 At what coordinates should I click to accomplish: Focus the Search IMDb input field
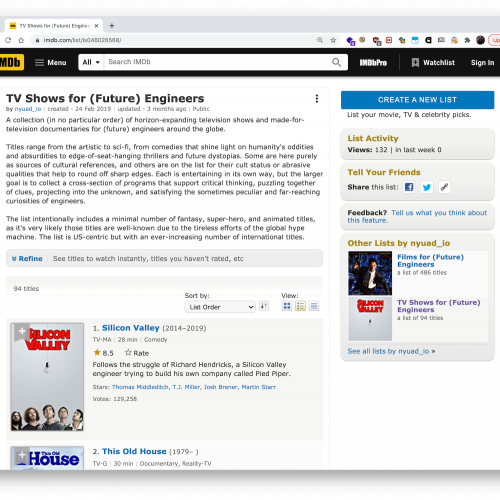[x=218, y=62]
